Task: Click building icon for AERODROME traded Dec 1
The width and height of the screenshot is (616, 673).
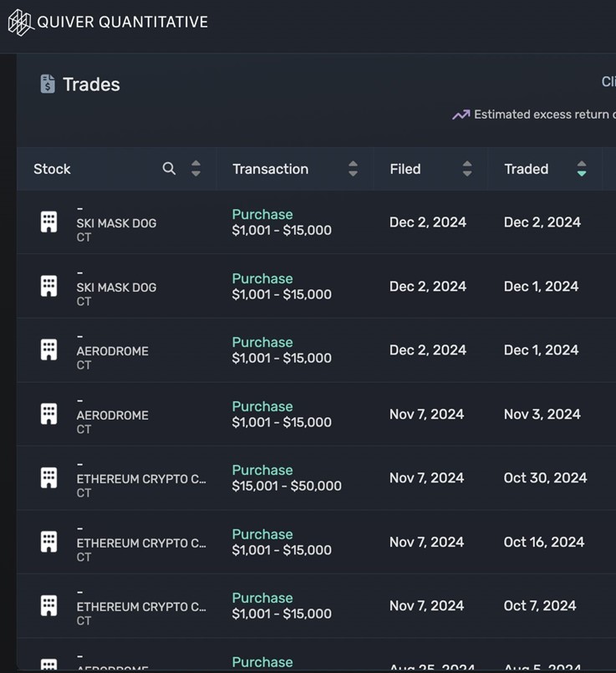Action: pos(48,349)
